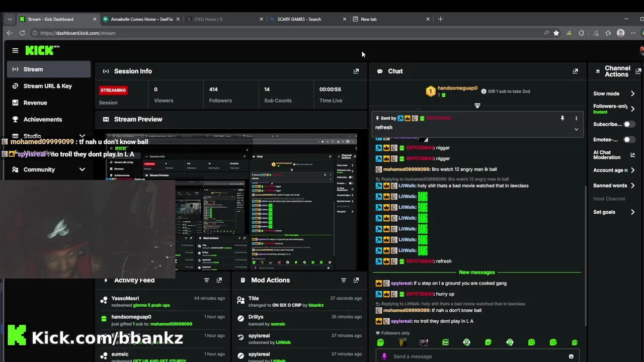
Task: Open the Activity Feed filter options
Action: click(x=206, y=280)
